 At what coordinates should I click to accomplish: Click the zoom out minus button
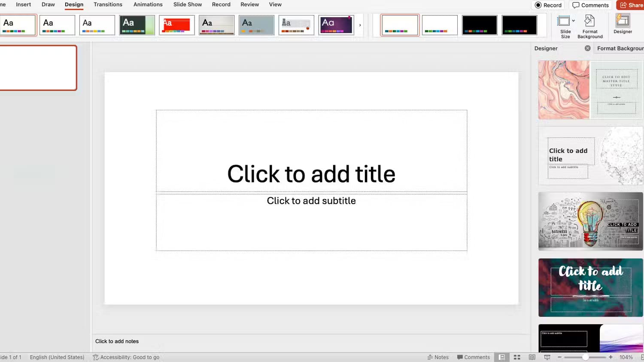559,357
